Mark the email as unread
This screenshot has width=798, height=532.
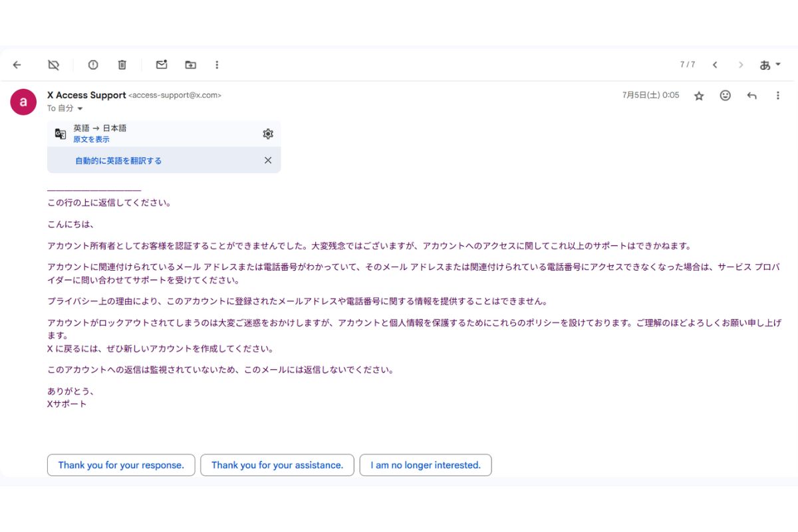(162, 65)
